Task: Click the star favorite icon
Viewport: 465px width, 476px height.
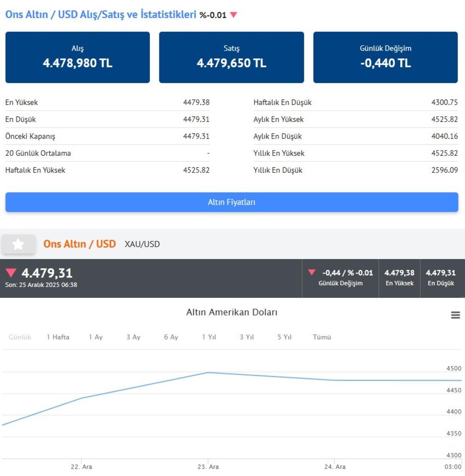Action: 18,244
